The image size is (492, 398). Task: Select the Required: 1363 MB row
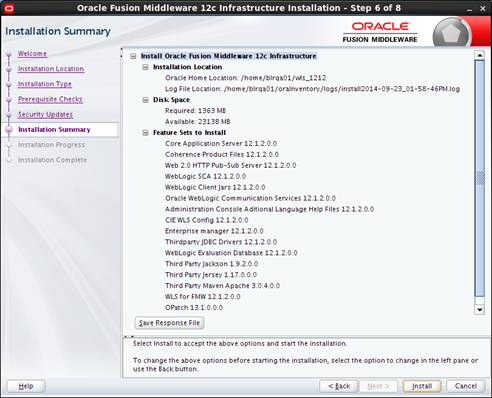tap(195, 111)
